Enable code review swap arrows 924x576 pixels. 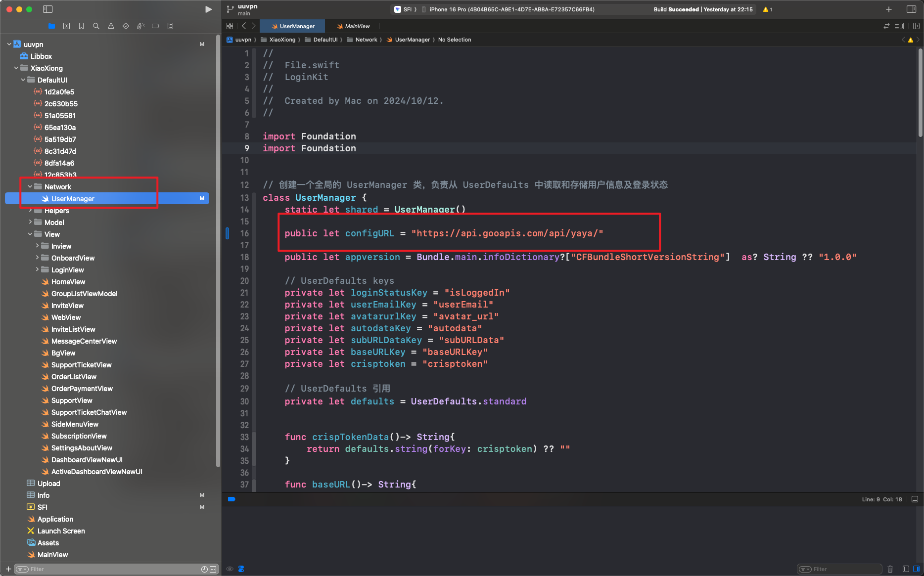tap(886, 26)
